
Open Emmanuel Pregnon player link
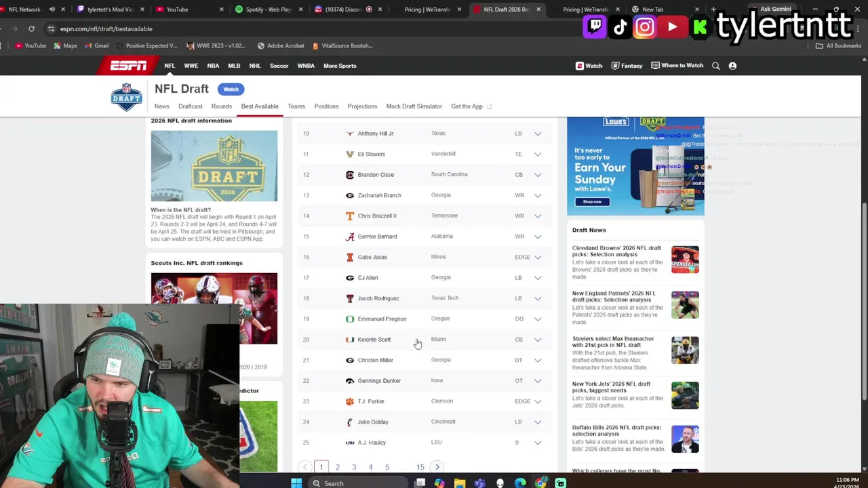click(x=382, y=319)
